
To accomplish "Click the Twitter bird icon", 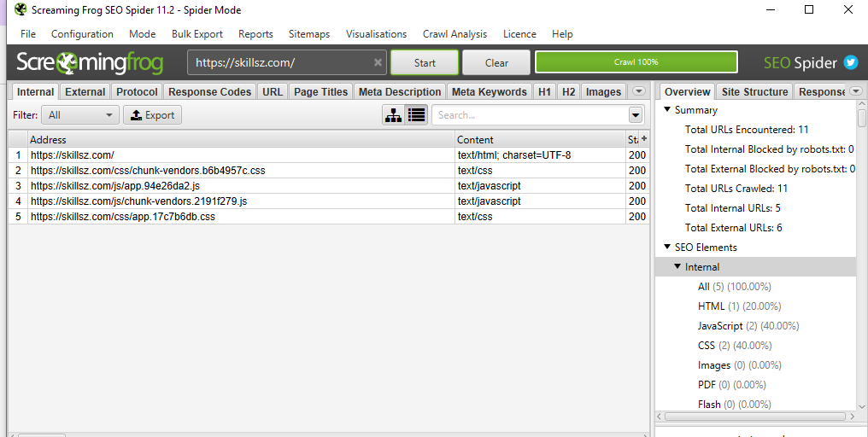I will [x=850, y=62].
